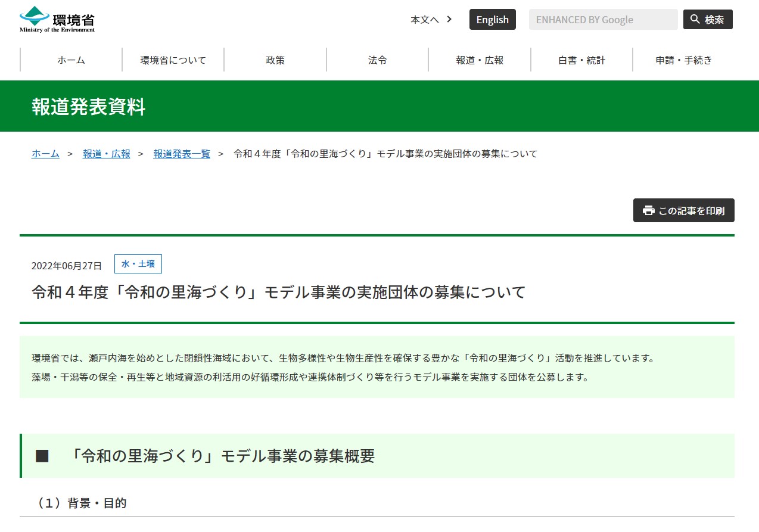Click the ホーム breadcrumb link
This screenshot has height=532, width=759.
point(45,154)
